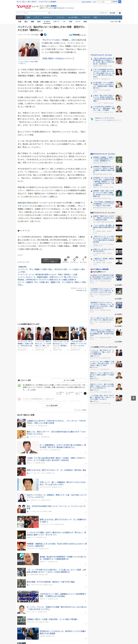This screenshot has width=138, height=644.
Task: Share the article on Facebook
Action: 45,35
